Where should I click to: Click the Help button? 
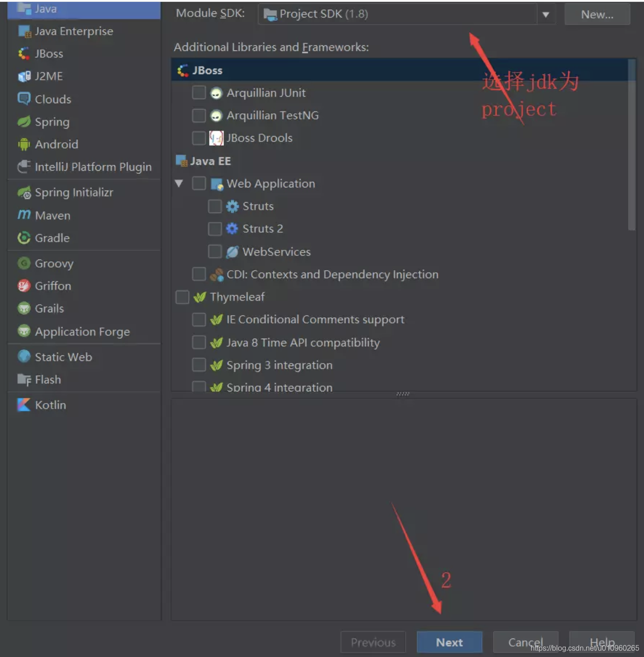point(602,642)
